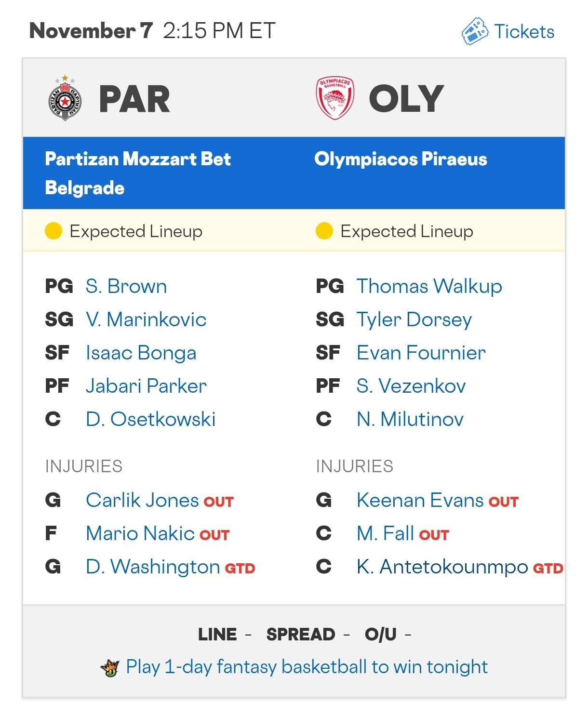View D. Osetkowski player details
This screenshot has height=717, width=588.
[x=150, y=419]
